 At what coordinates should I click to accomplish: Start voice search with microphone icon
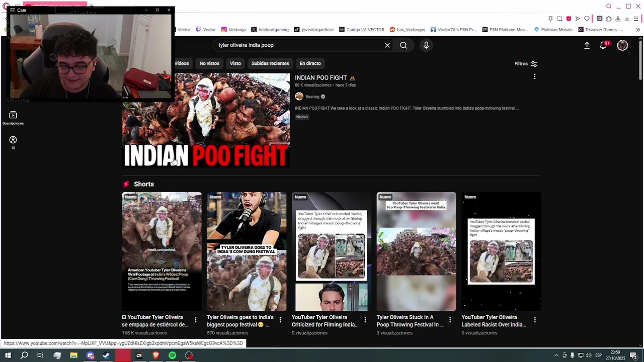click(x=426, y=45)
